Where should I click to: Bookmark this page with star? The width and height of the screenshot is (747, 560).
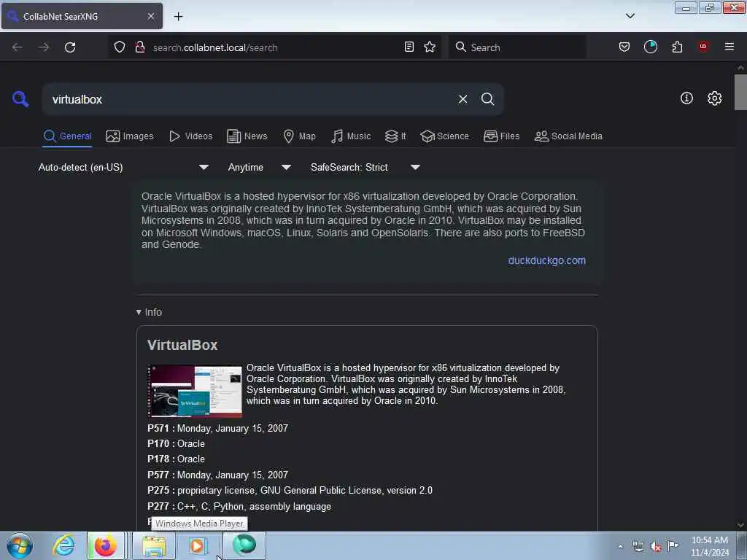coord(430,47)
